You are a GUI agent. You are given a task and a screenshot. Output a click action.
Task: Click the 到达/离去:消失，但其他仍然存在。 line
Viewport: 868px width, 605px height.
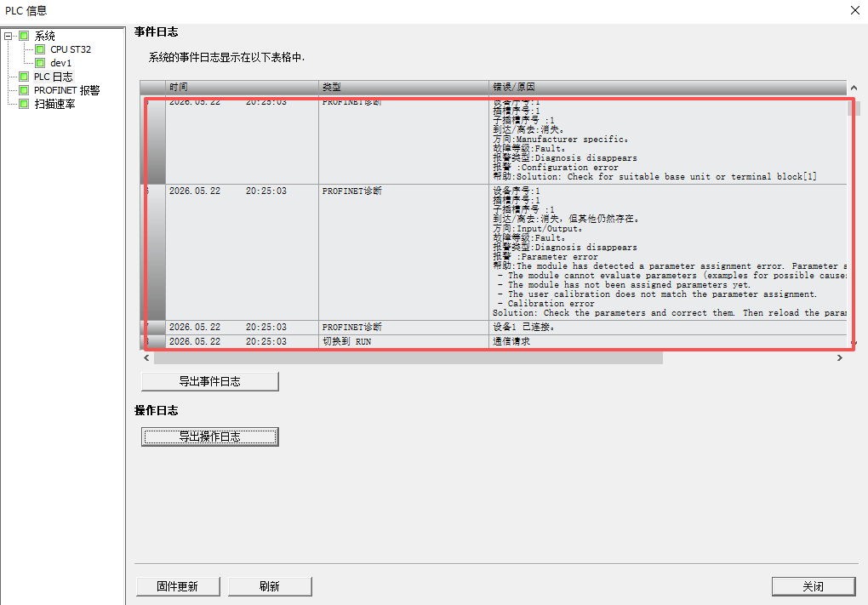[x=566, y=220]
